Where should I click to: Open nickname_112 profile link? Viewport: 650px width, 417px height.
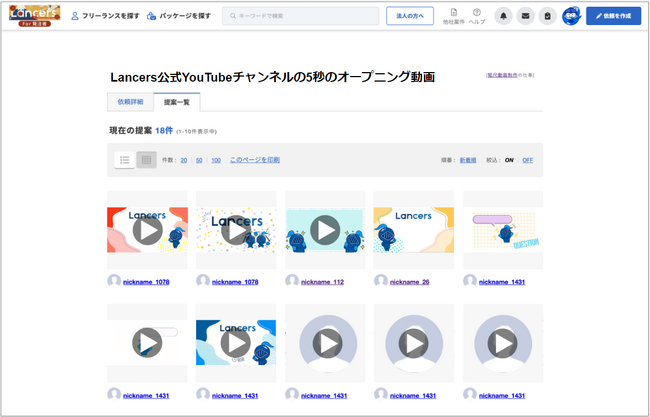pos(322,282)
